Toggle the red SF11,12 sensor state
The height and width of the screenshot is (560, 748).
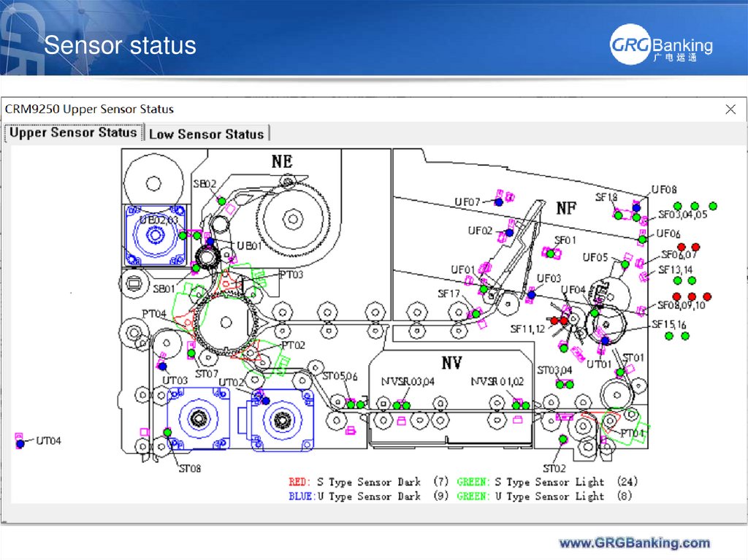(x=559, y=321)
